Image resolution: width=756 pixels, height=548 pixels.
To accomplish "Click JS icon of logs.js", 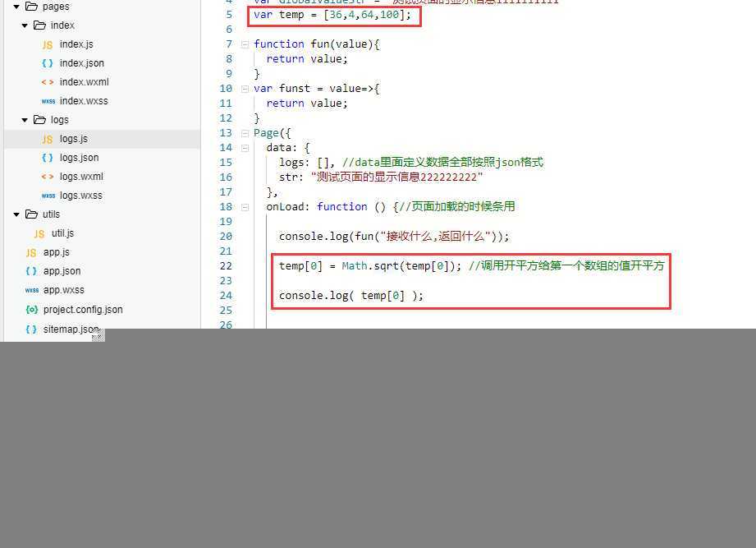I will [48, 140].
